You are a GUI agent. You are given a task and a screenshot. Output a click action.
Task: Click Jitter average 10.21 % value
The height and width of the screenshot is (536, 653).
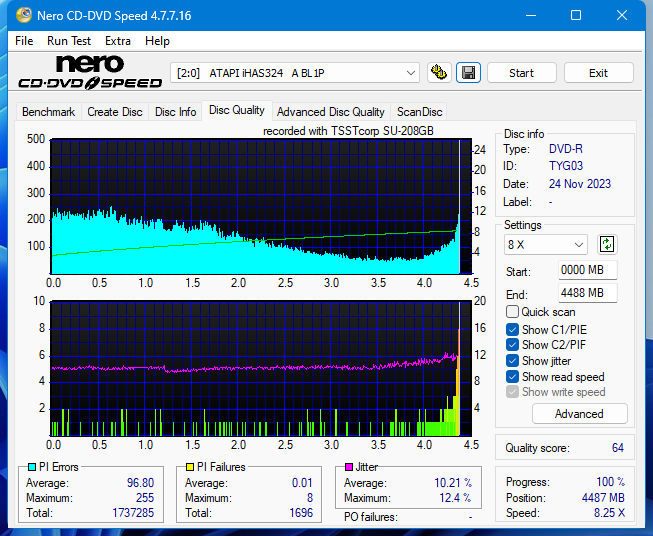[x=453, y=483]
